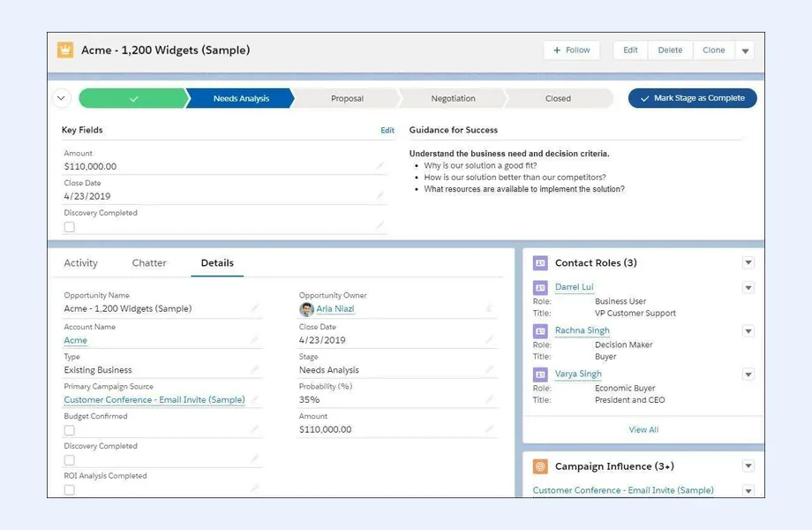
Task: Tick Discovery Completed checkbox in Details
Action: [x=70, y=460]
